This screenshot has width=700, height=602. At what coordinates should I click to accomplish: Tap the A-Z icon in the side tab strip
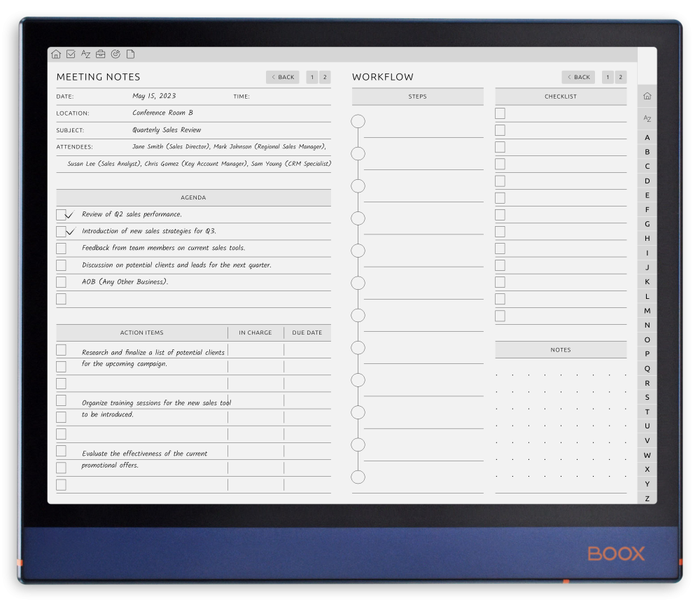[647, 118]
